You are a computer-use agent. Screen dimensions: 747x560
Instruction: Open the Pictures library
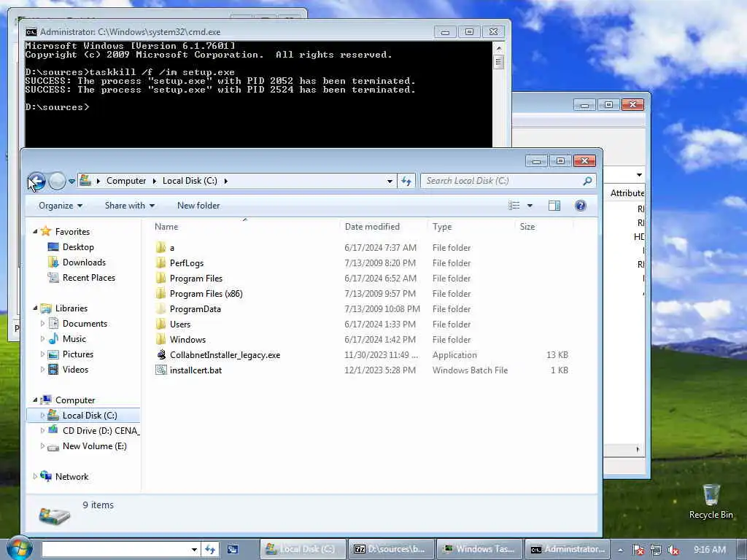77,354
